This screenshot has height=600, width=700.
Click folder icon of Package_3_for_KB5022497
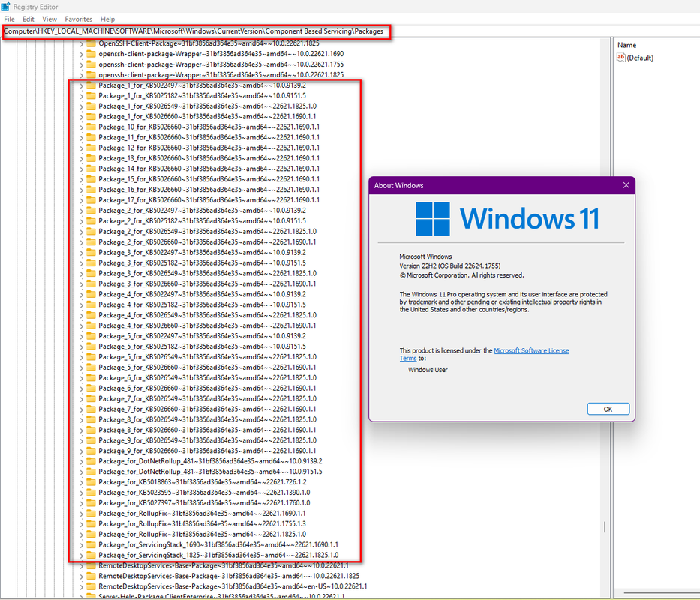(91, 252)
